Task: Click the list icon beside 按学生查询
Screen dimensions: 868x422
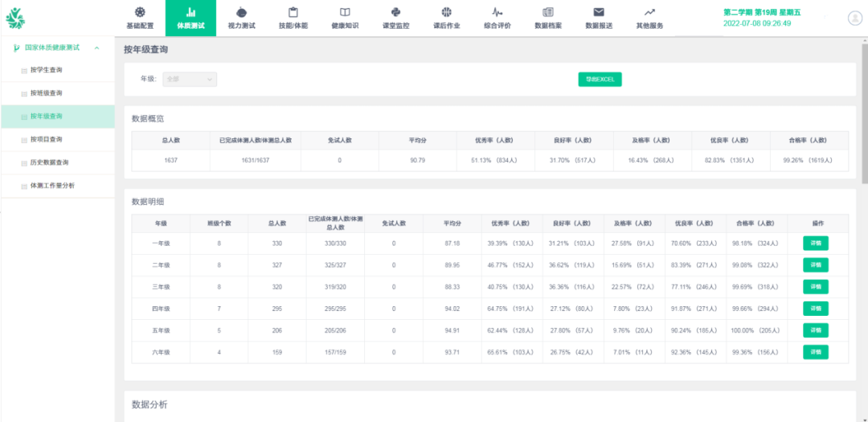Action: click(x=24, y=71)
